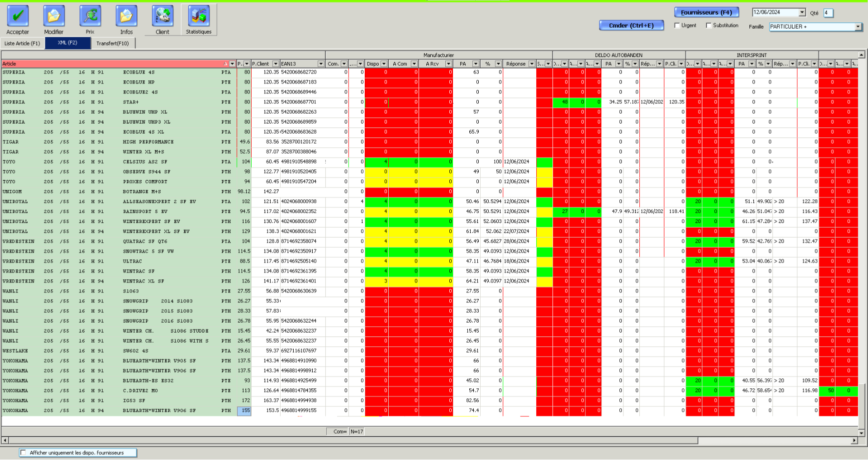Click the Fournisseurs (F4) button
The height and width of the screenshot is (460, 868).
[x=706, y=12]
